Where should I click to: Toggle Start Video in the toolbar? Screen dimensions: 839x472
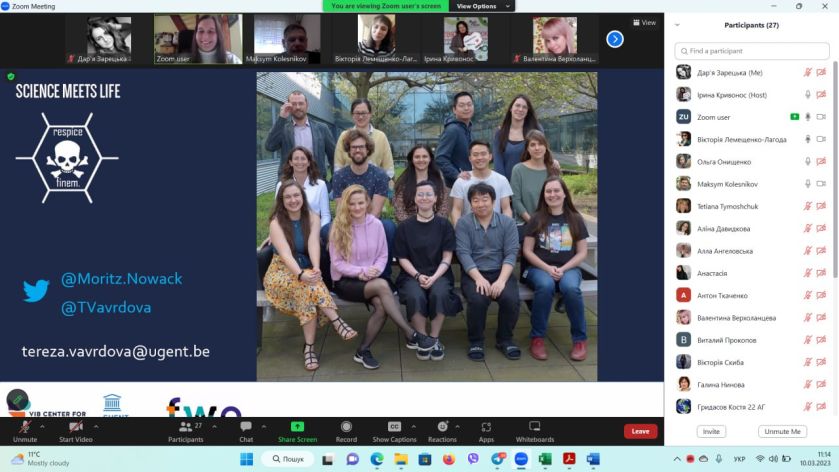point(75,427)
